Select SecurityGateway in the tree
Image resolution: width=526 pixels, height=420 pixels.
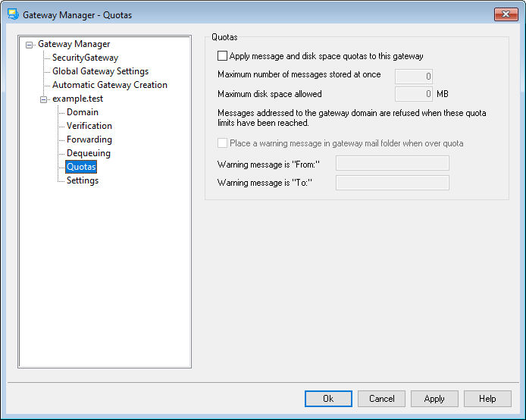pyautogui.click(x=85, y=58)
